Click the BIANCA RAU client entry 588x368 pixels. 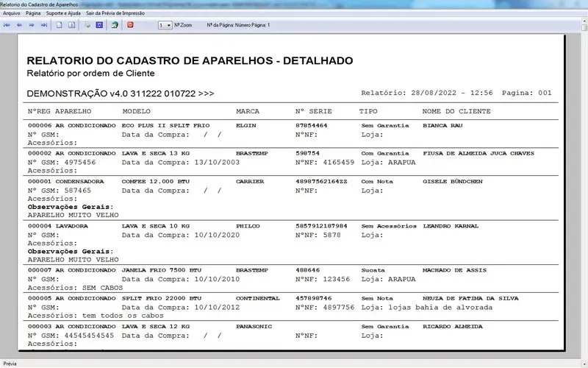click(x=443, y=126)
